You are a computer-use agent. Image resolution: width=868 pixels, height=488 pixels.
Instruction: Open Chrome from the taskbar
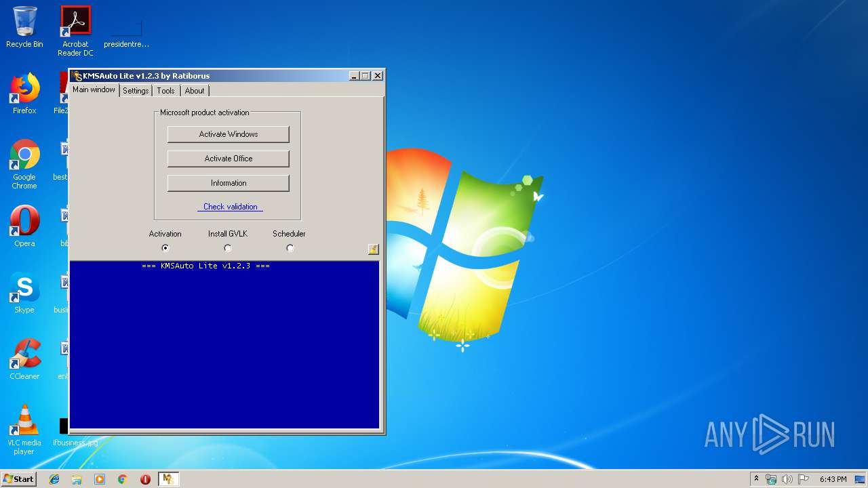pos(123,479)
